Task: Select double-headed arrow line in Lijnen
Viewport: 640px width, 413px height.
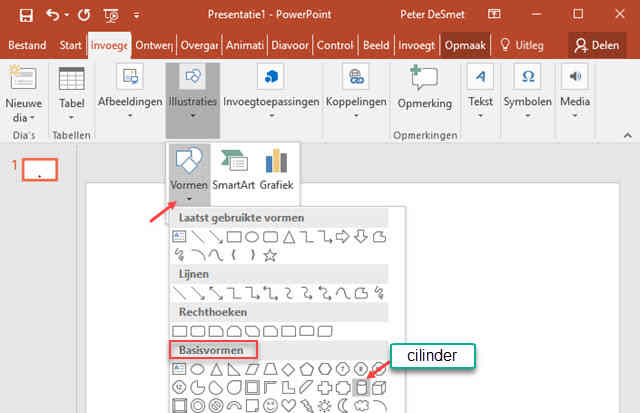Action: (x=216, y=293)
